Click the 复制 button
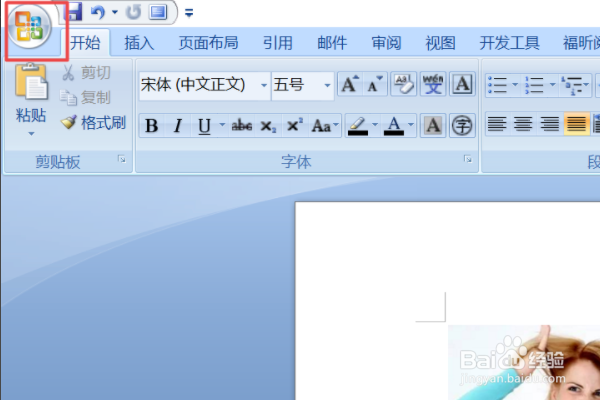 point(86,98)
